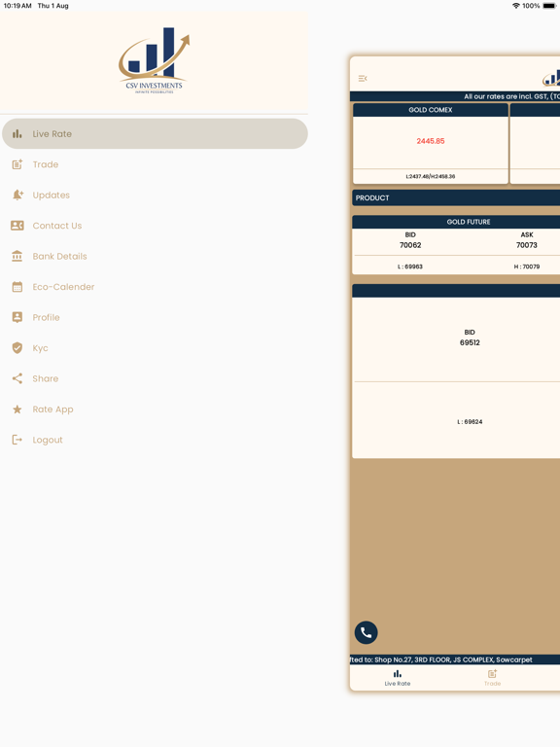Viewport: 560px width, 747px height.
Task: Open the Eco-Calender menu entry
Action: [x=155, y=287]
